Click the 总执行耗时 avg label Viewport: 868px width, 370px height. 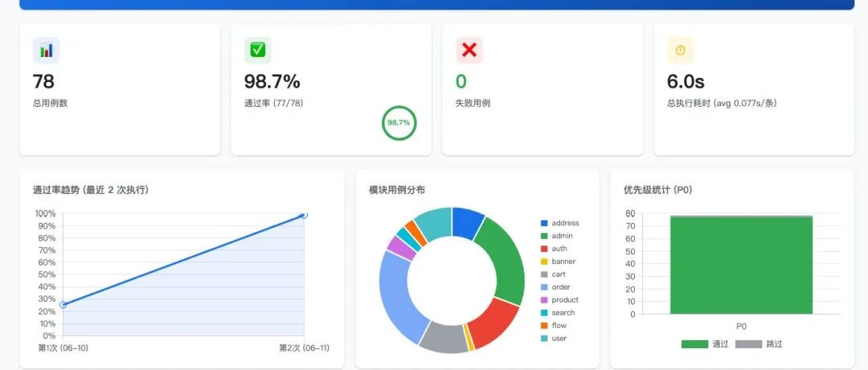point(722,103)
